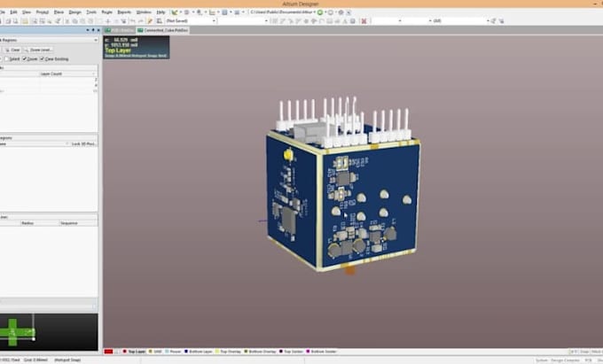Screen dimensions: 603x364
Task: Click the document path field in toolbar
Action: tap(282, 12)
